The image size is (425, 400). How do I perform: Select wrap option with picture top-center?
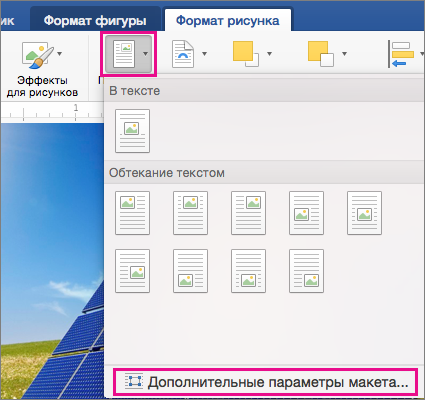tap(190, 213)
